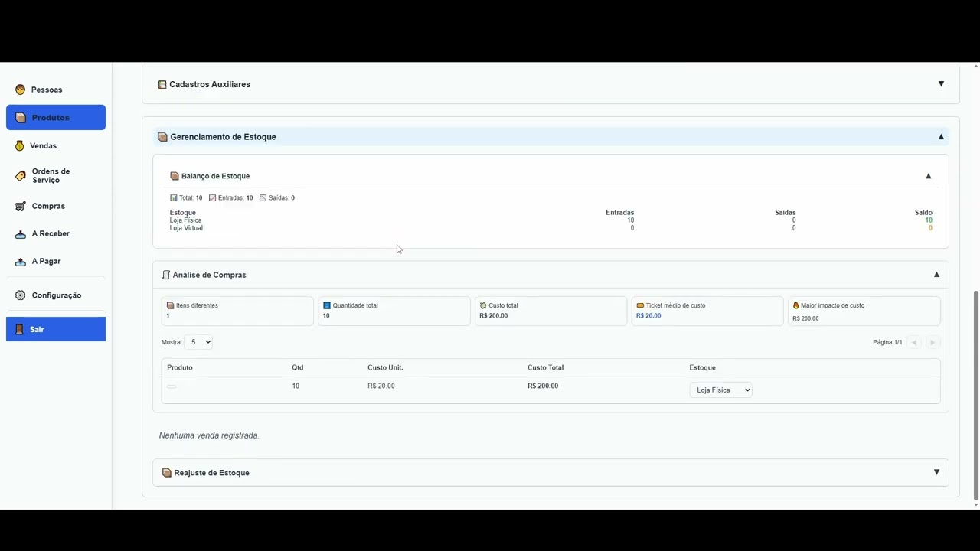The height and width of the screenshot is (551, 980).
Task: Click the Compras shopping cart icon
Action: 21,206
